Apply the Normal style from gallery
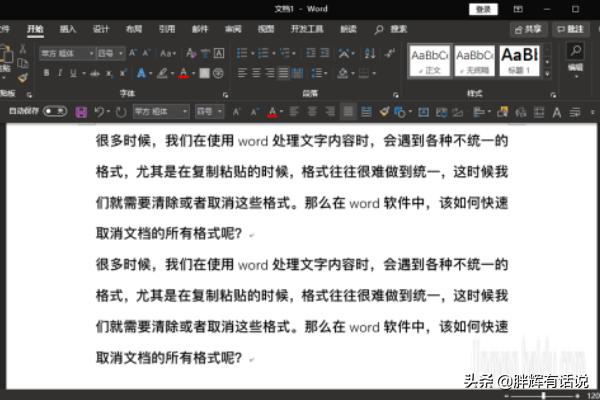Image resolution: width=600 pixels, height=400 pixels. 430,61
